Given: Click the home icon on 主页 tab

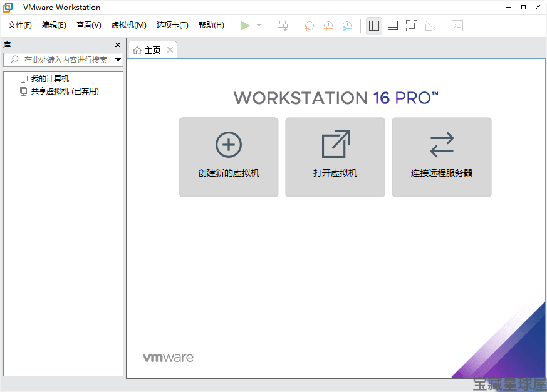Looking at the screenshot, I should [x=137, y=51].
